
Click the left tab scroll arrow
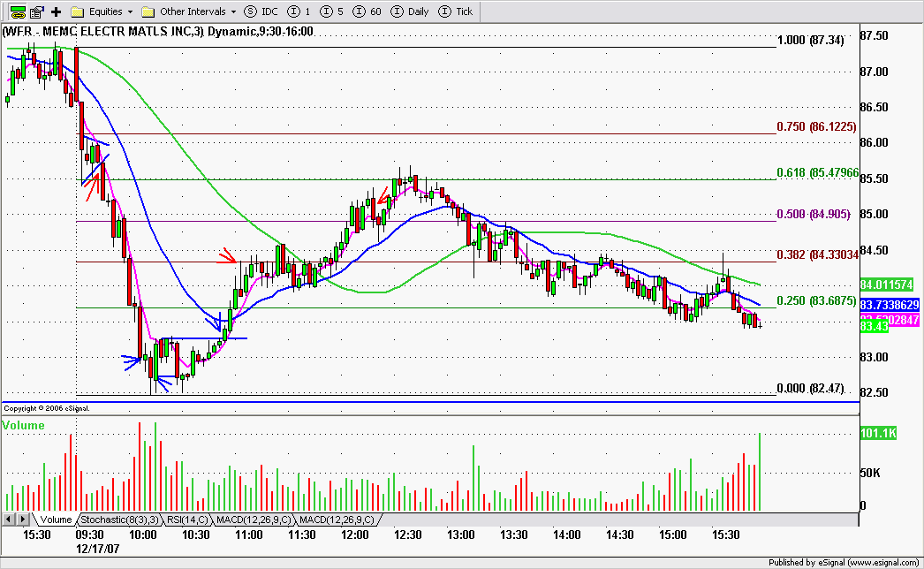point(8,520)
